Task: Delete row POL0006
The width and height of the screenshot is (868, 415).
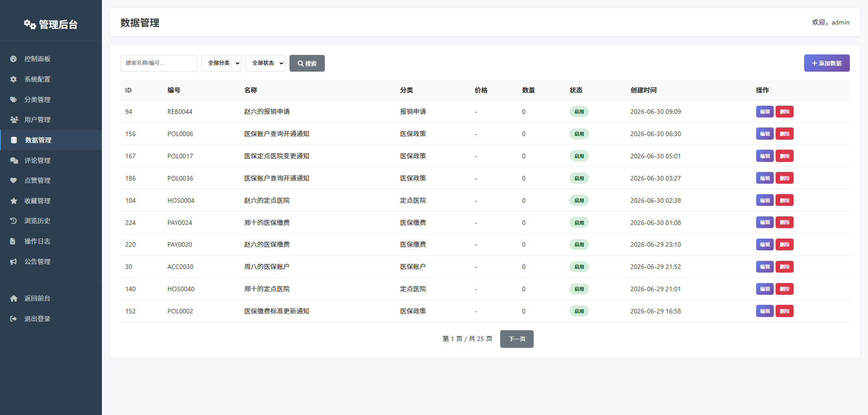Action: pyautogui.click(x=785, y=134)
